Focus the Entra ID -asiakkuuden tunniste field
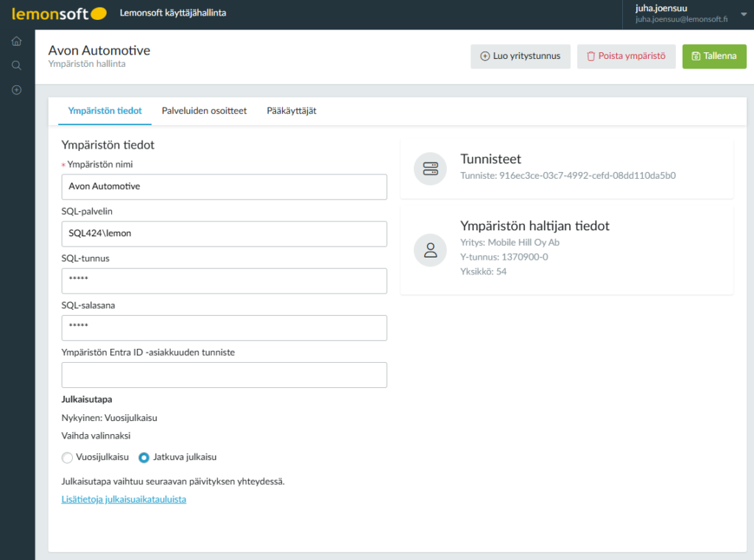The image size is (754, 560). 224,375
